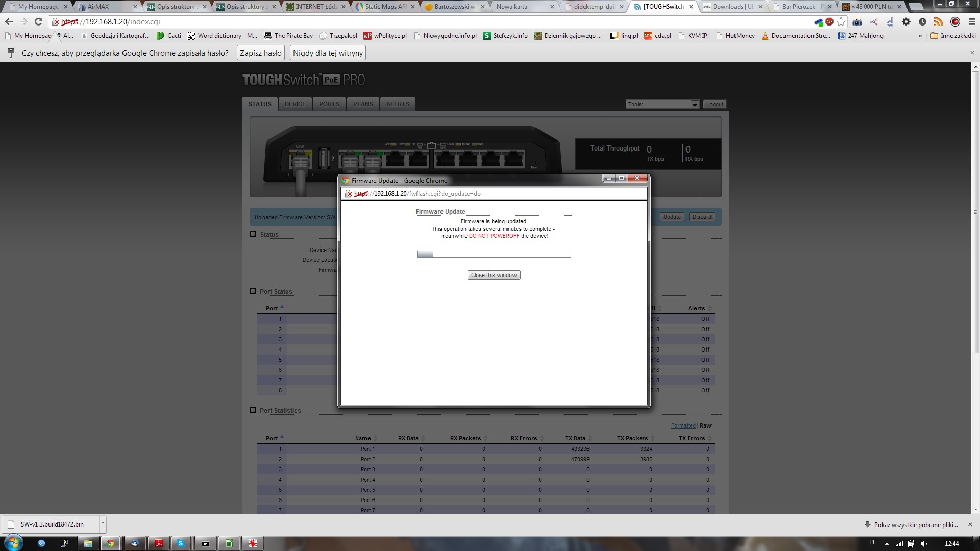Dismiss the save password infobar
This screenshot has width=980, height=551.
972,53
